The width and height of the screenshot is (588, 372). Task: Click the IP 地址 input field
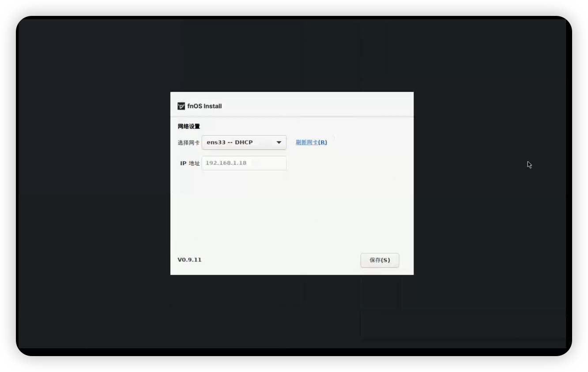[244, 163]
